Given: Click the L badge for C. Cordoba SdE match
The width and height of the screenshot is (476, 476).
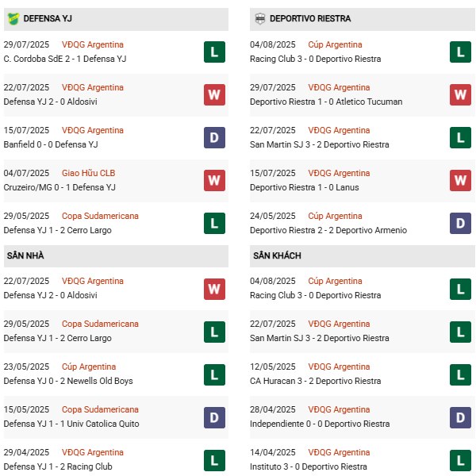Looking at the screenshot, I should click(x=214, y=52).
